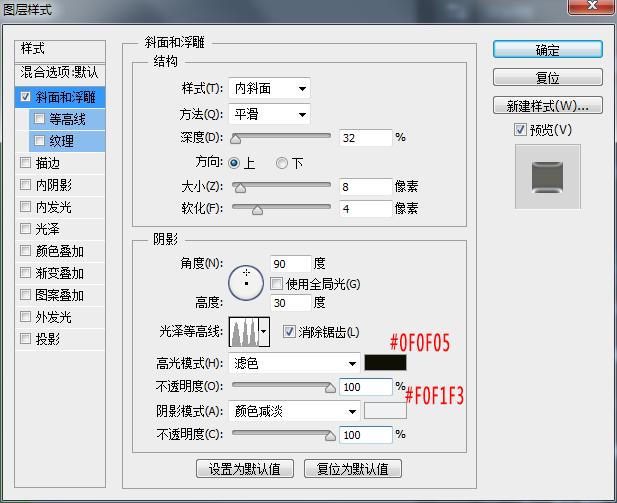Enable the 等高线 checkbox
The width and height of the screenshot is (617, 503).
coord(39,118)
